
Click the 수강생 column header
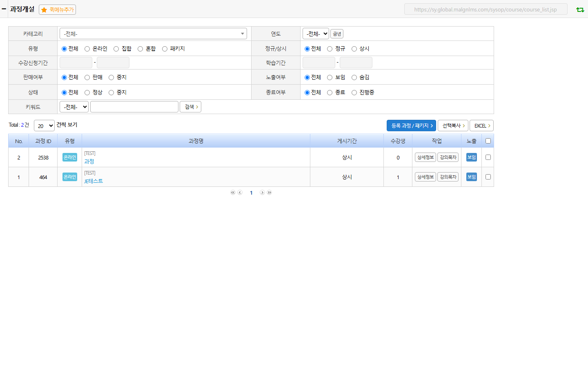398,141
